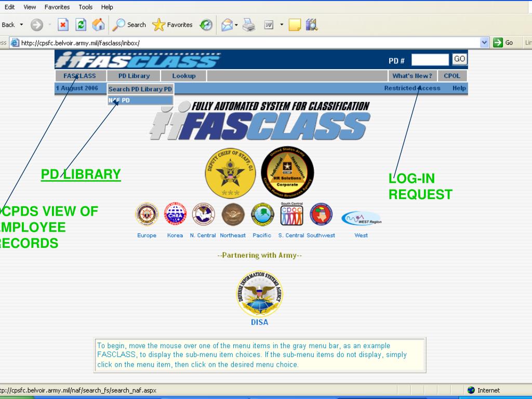Open the Pacific text link

(262, 235)
